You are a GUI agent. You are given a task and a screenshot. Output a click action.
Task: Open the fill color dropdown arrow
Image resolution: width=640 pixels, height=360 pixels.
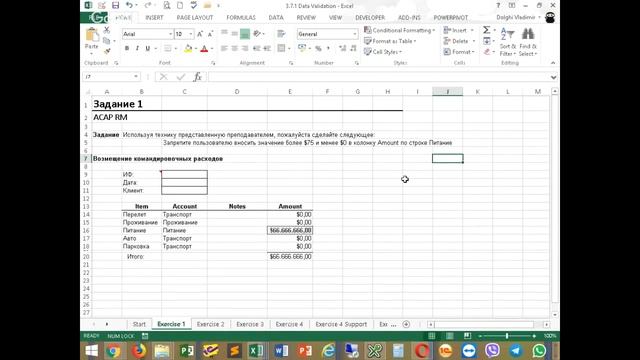196,49
